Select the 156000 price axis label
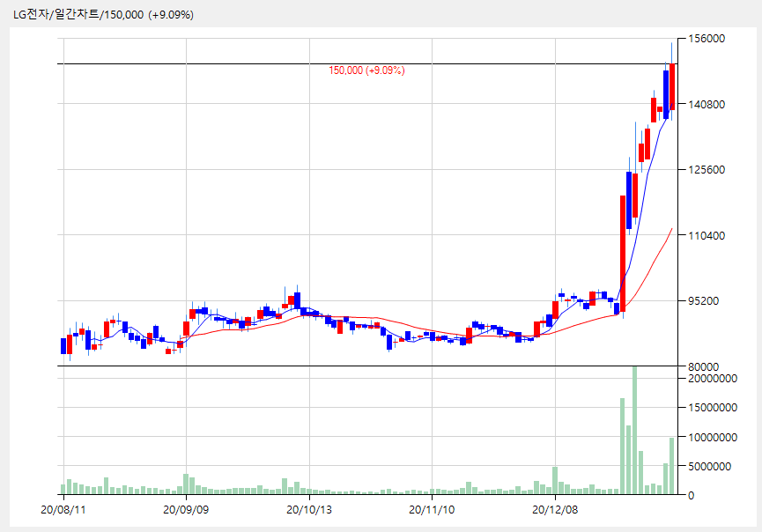762x532 pixels. (x=707, y=39)
